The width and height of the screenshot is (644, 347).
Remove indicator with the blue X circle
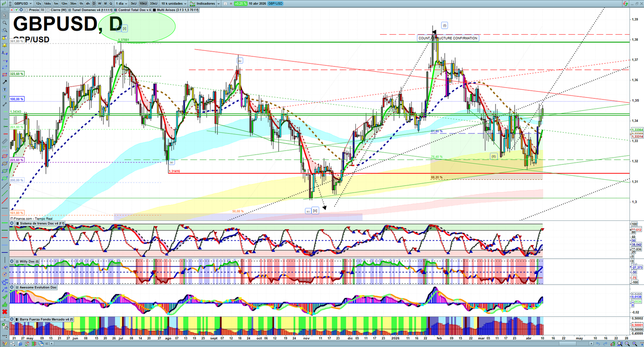(21, 10)
